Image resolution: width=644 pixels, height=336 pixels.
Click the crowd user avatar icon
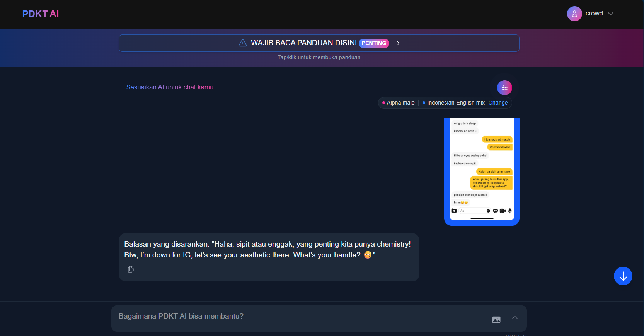click(574, 14)
